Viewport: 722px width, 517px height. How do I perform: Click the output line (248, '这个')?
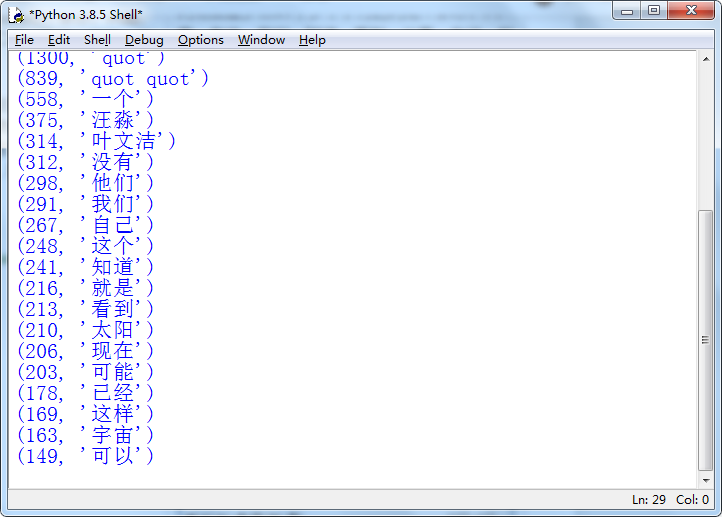coord(85,246)
